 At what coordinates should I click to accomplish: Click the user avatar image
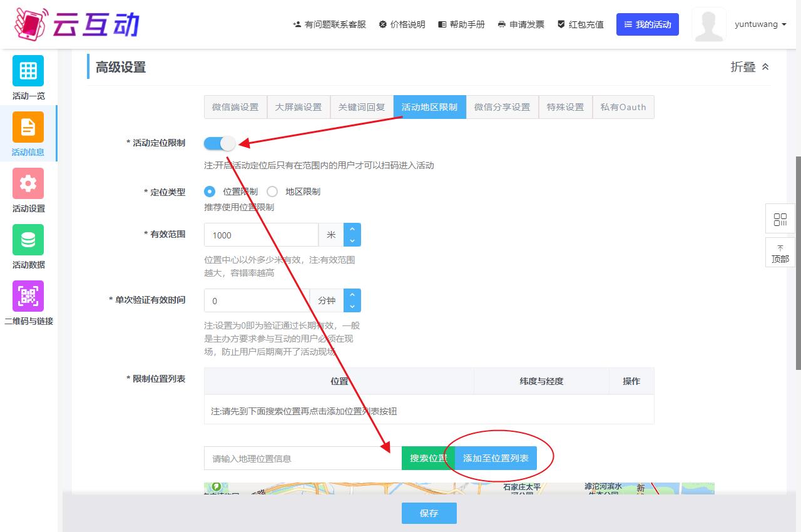coord(708,24)
